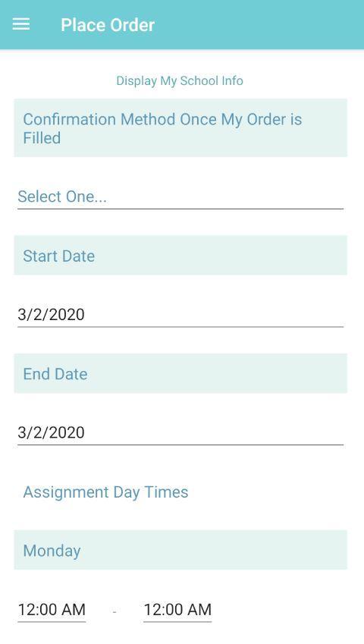Viewport: 364px width, 644px height.
Task: Tap the Assignment Day Times label
Action: [105, 492]
